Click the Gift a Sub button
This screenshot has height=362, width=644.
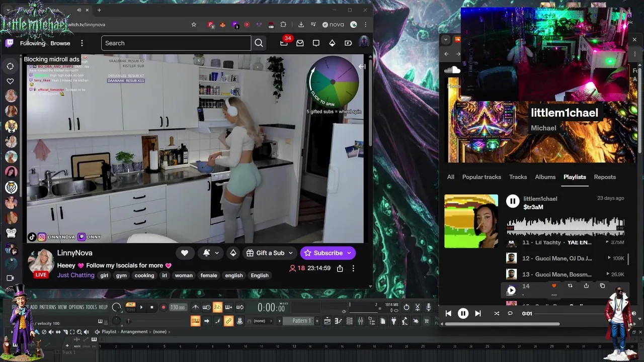tap(270, 253)
